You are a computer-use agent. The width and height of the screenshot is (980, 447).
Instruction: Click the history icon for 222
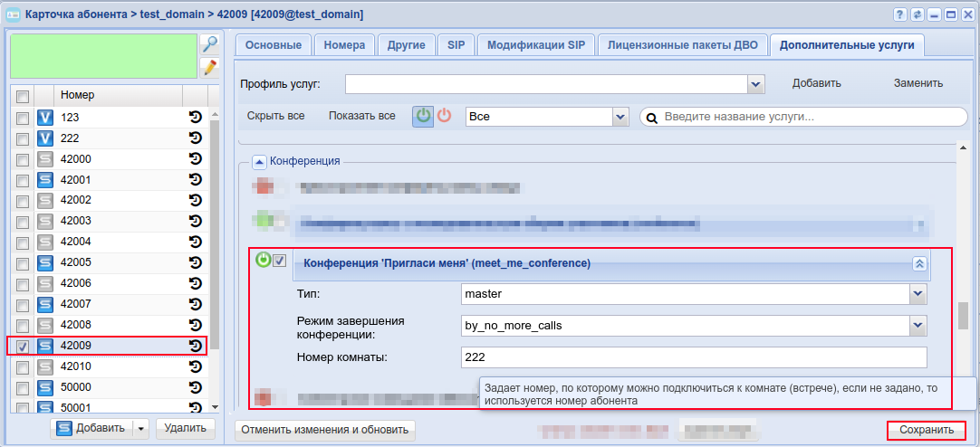196,138
